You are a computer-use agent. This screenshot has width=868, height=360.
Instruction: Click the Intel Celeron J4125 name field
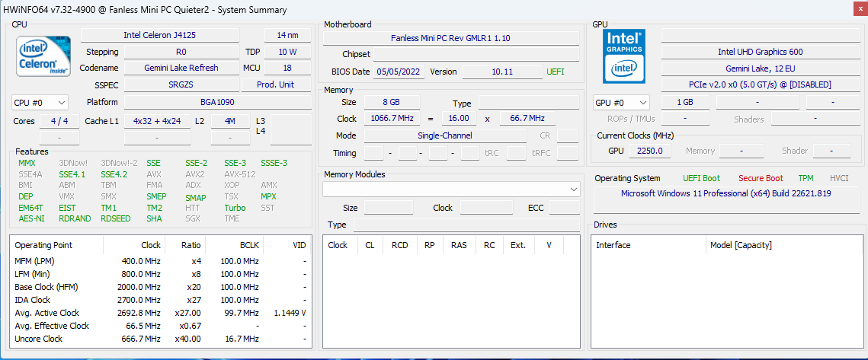point(160,35)
